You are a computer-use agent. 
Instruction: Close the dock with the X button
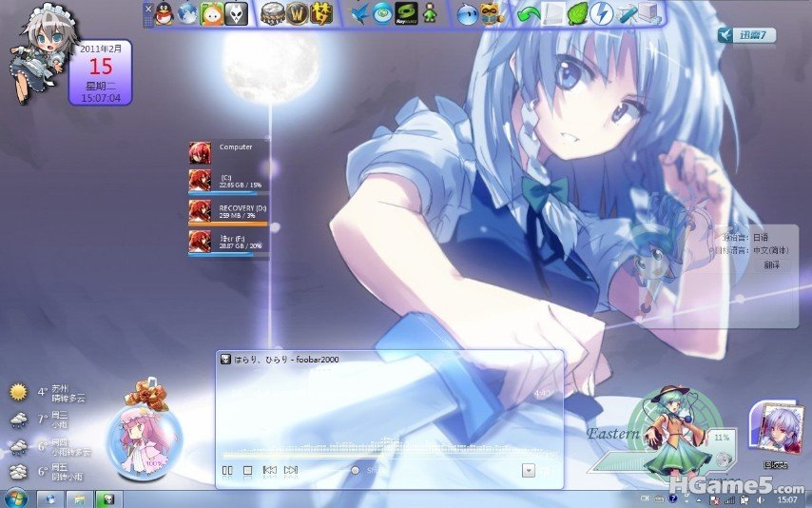[148, 9]
